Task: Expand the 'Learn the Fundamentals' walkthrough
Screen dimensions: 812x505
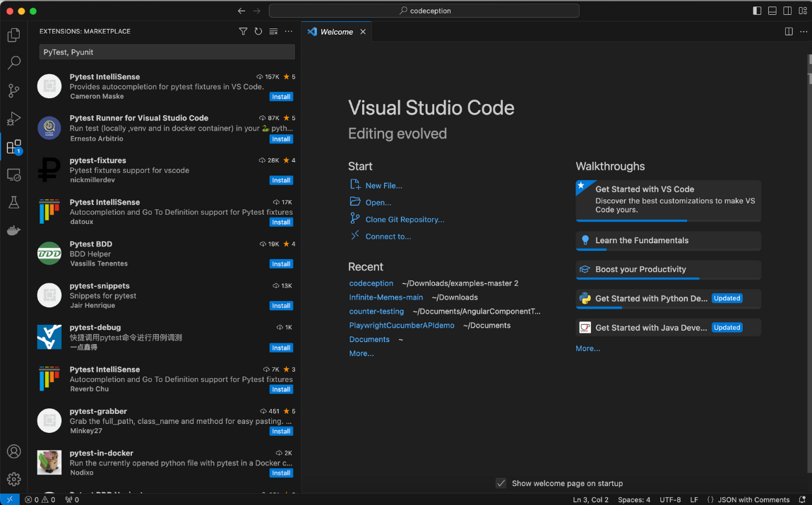Action: click(668, 241)
